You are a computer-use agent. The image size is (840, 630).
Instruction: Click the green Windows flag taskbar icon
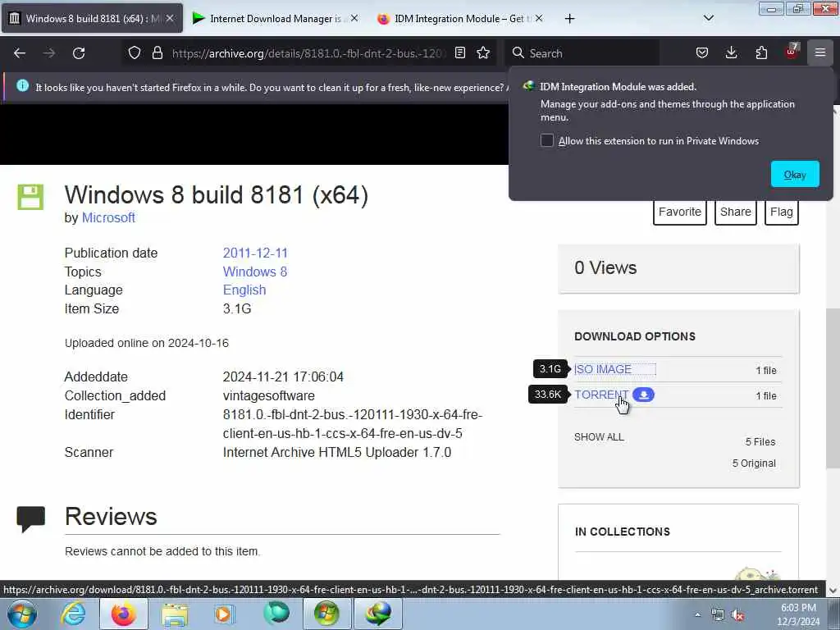pos(326,614)
